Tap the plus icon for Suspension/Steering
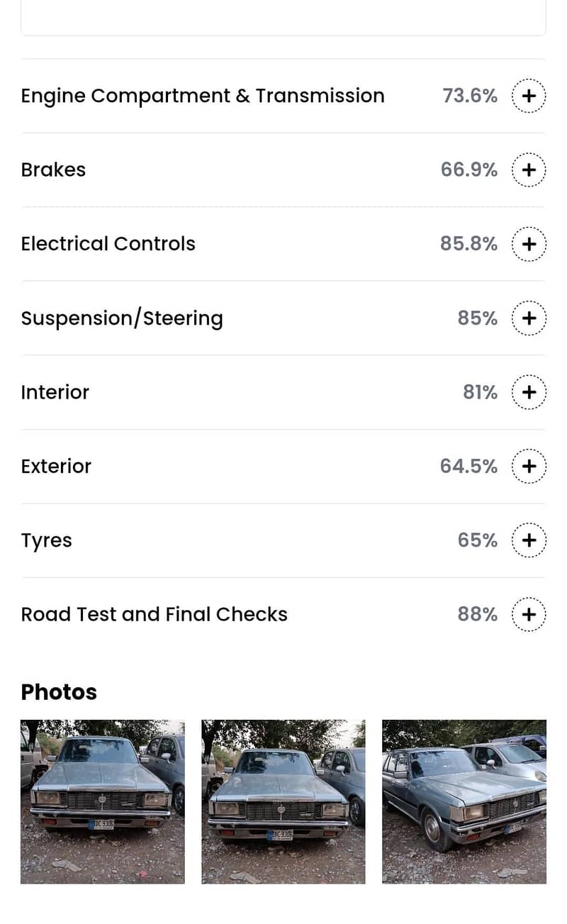This screenshot has height=924, width=567. click(x=529, y=318)
